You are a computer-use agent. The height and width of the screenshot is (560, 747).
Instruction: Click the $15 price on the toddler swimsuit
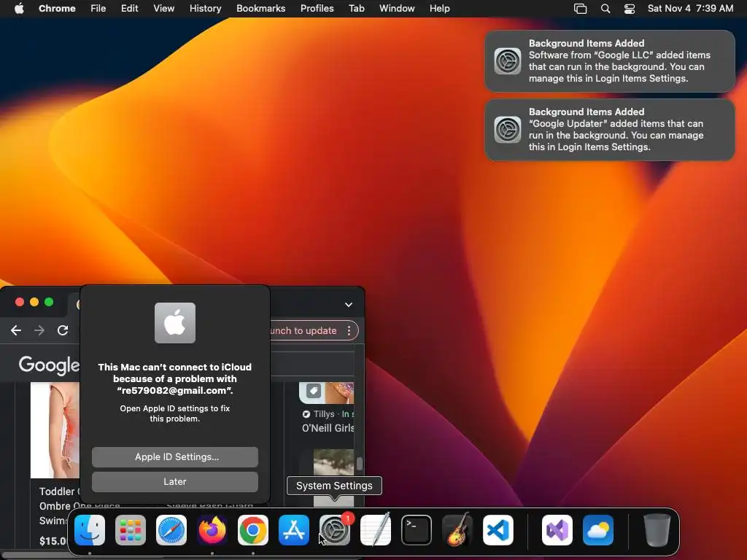[53, 541]
